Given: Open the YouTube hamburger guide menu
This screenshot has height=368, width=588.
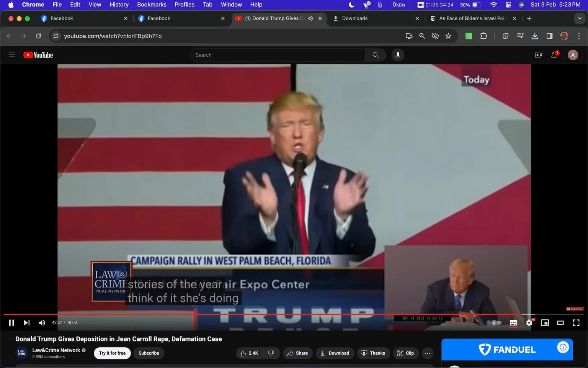Looking at the screenshot, I should (x=11, y=55).
